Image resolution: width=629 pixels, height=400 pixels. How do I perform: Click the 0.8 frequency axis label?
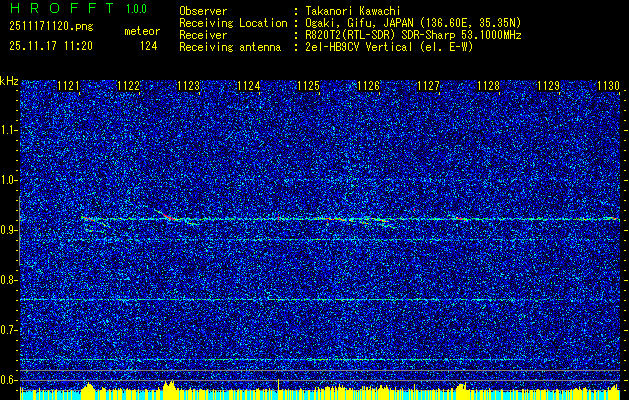9,280
